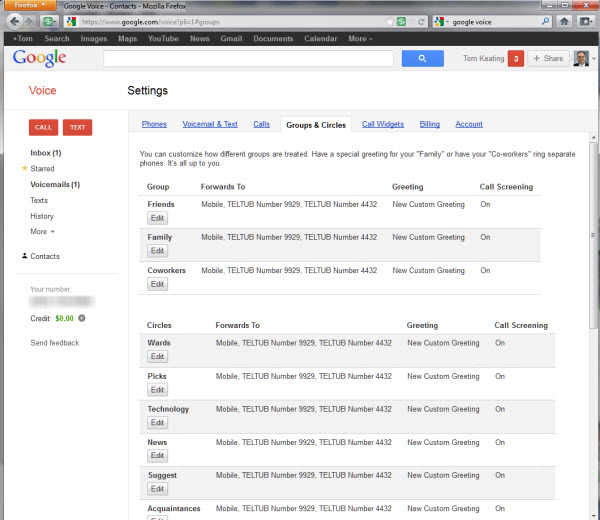Click Tom Keating's profile photo thumbnail
Screen dimensions: 600x520
click(580, 59)
